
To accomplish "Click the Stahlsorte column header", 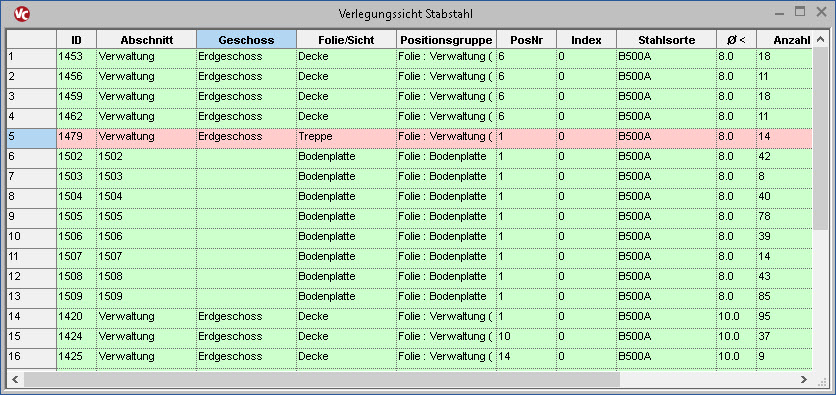I will [x=666, y=40].
